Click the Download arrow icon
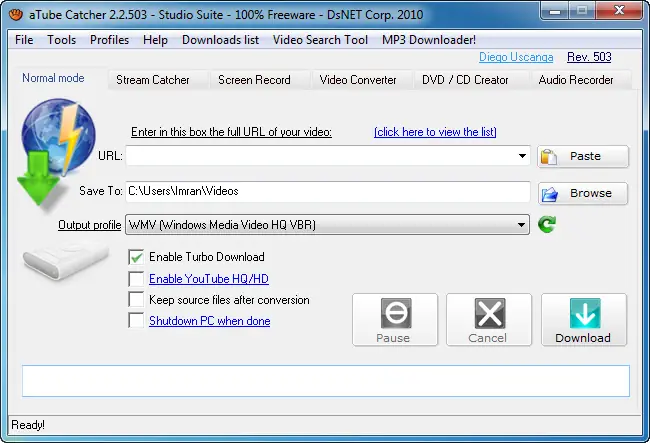This screenshot has height=443, width=650. click(585, 313)
